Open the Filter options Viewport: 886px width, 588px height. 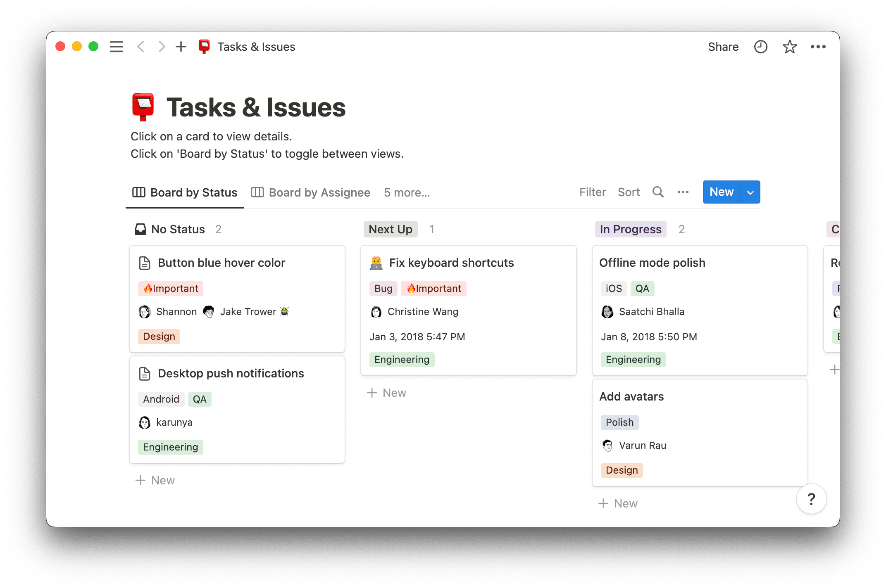(592, 192)
